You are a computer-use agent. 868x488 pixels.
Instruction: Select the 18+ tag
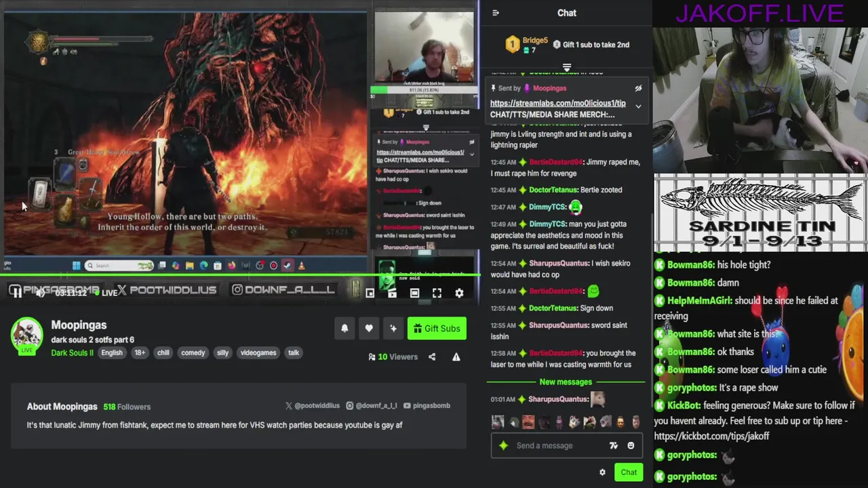tap(140, 352)
